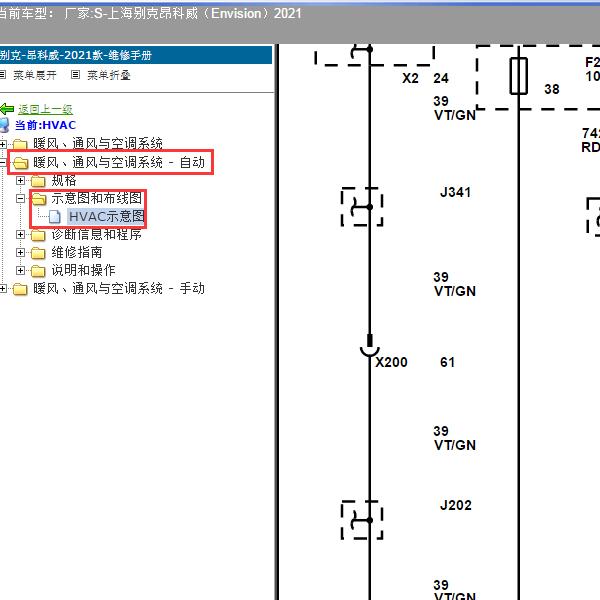Click the J202 splice symbol in diagram
The image size is (600, 600).
[x=362, y=520]
